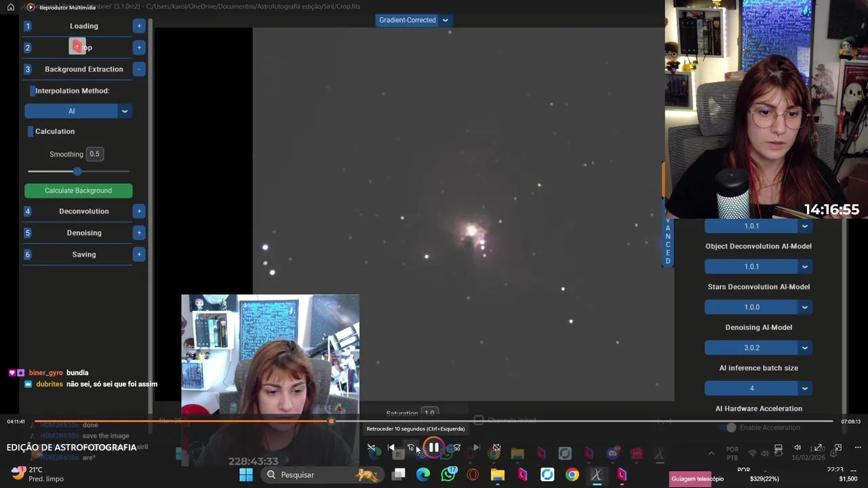
Task: Open the weather widget showing 21°C
Action: point(37,474)
